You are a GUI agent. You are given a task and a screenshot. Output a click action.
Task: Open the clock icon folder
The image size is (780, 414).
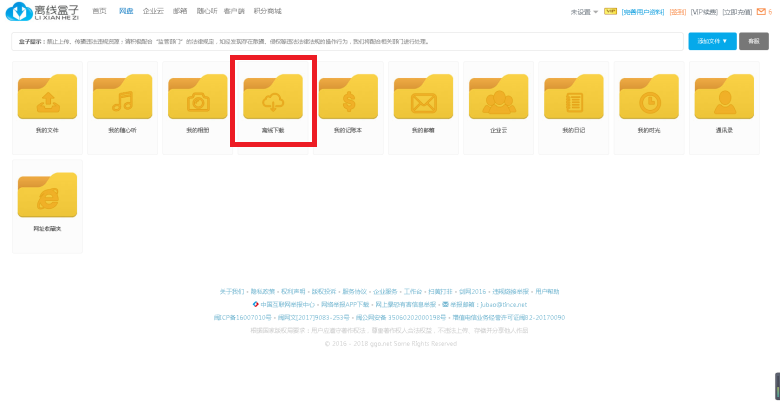point(648,98)
